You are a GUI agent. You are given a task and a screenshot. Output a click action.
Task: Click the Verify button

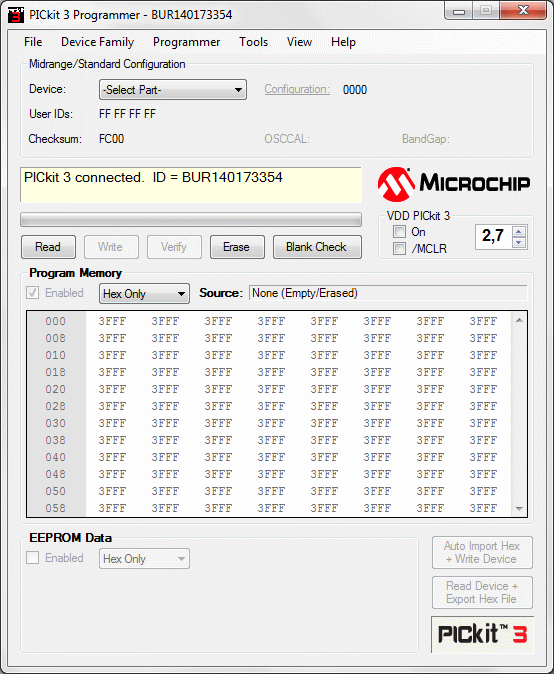coord(174,247)
